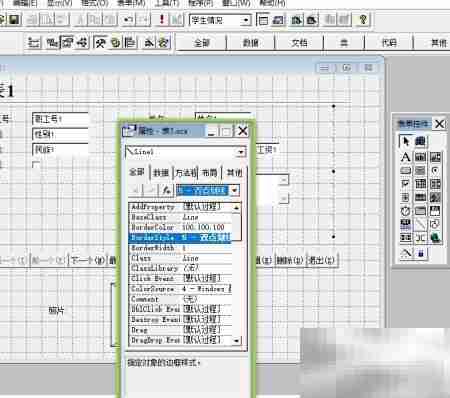450x398 pixels.
Task: Open 数据 tab in Properties window
Action: [161, 173]
